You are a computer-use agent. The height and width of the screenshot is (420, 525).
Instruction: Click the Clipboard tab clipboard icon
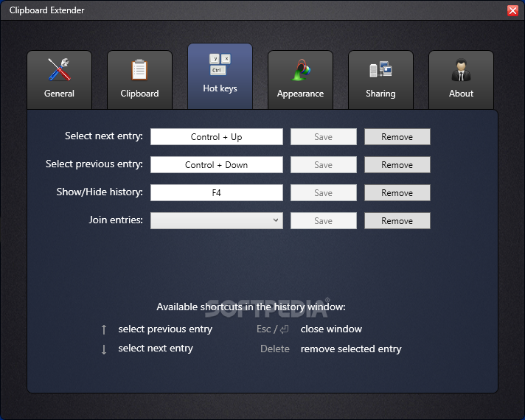[x=139, y=69]
